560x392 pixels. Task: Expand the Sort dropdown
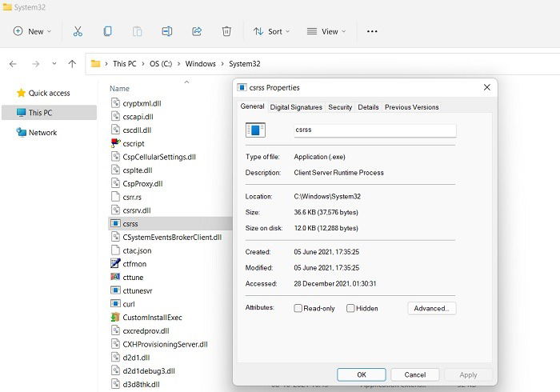[x=271, y=31]
